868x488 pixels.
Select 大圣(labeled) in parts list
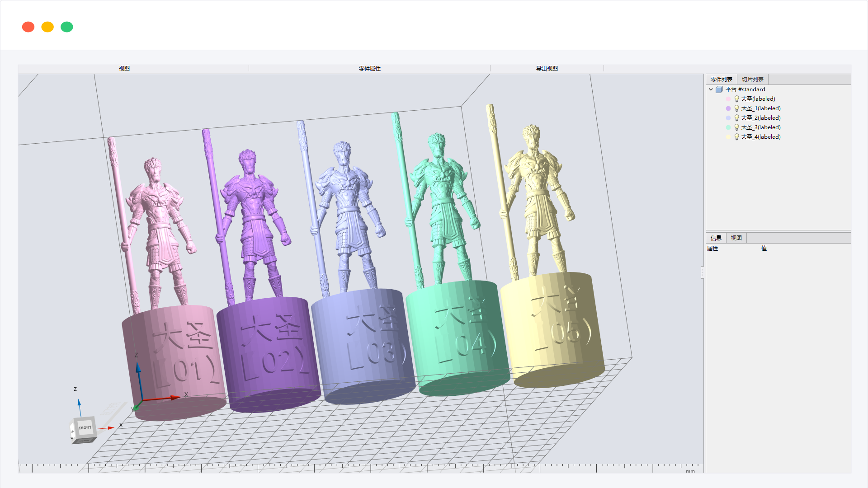pos(758,99)
